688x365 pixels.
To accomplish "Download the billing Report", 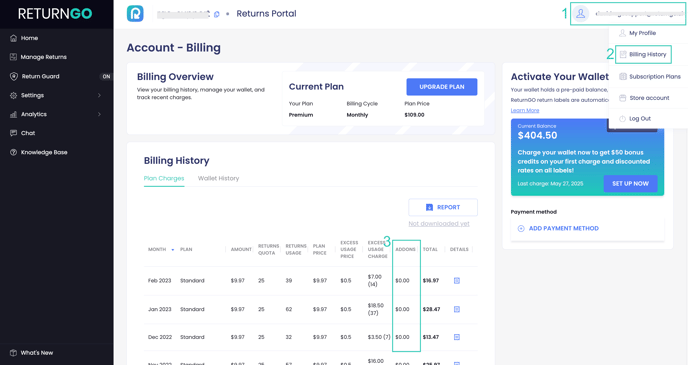I will pos(443,207).
